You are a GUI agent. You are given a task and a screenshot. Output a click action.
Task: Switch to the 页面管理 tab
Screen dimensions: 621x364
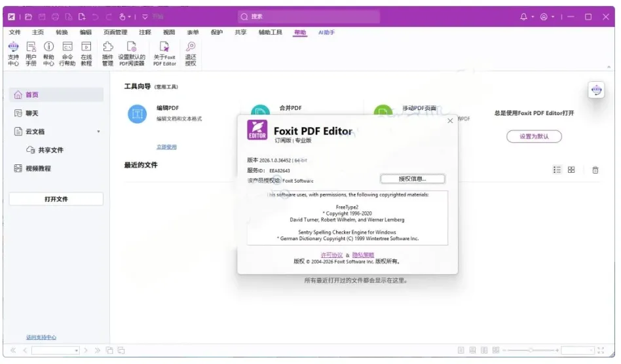[x=115, y=32]
